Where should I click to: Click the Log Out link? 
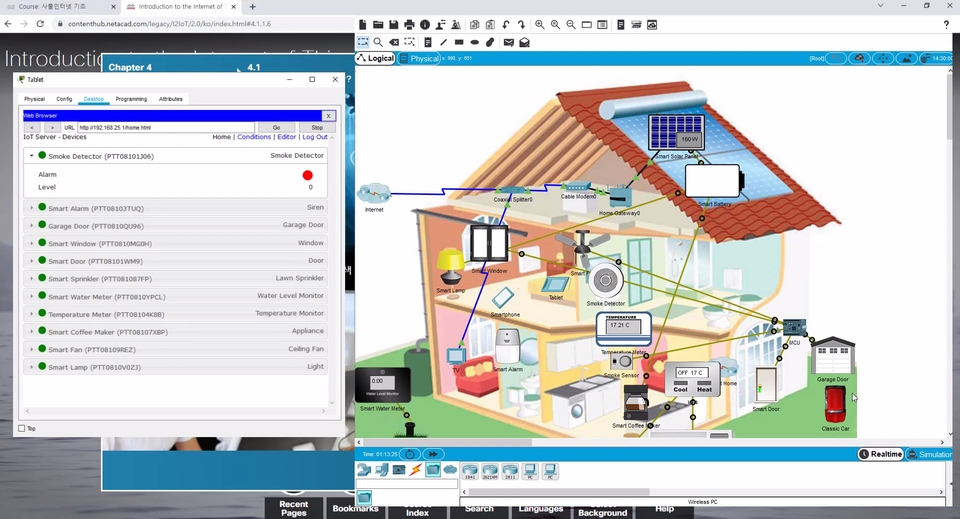(315, 137)
